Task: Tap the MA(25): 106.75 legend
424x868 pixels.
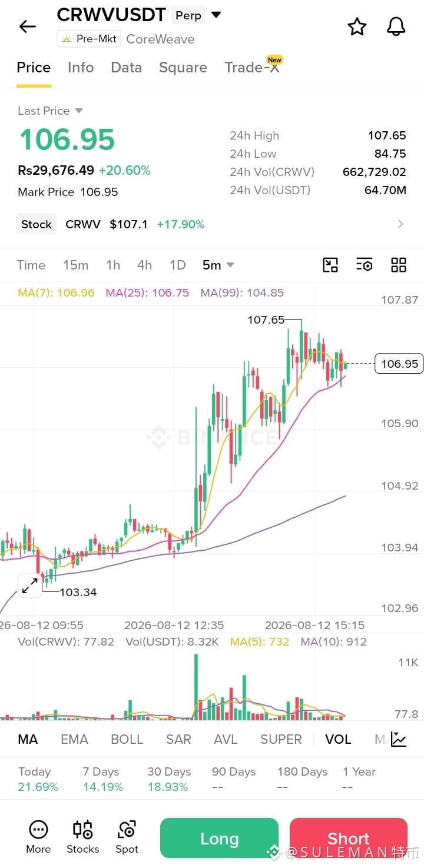Action: (147, 292)
